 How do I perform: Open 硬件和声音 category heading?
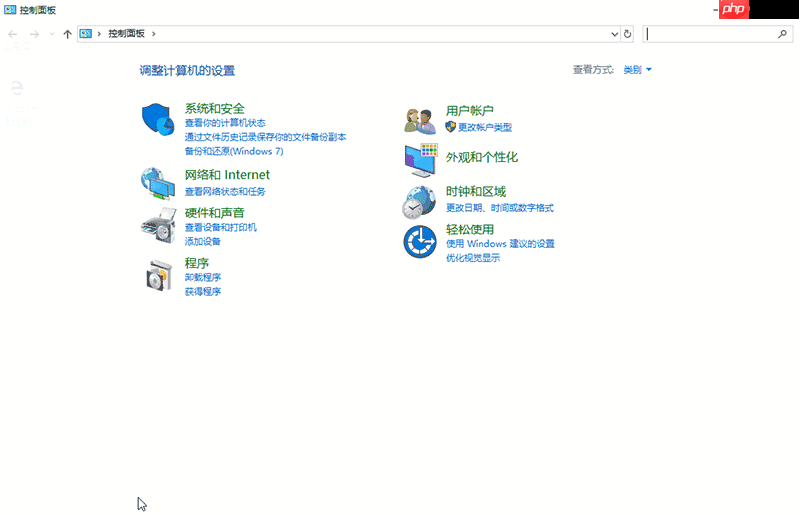click(x=214, y=213)
